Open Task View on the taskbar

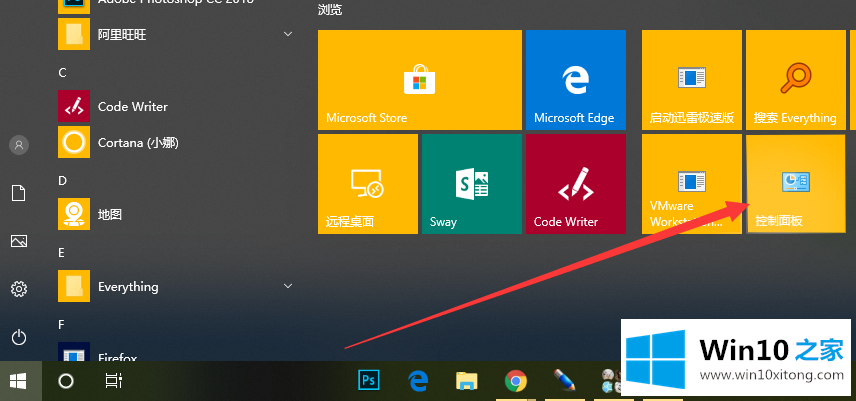tap(114, 381)
